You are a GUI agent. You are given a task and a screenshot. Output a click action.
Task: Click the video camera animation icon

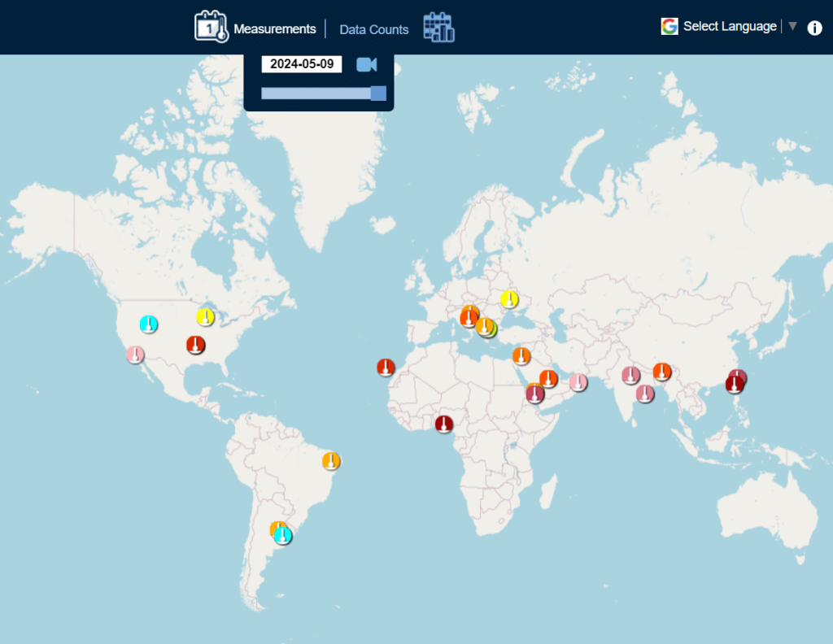[x=367, y=64]
